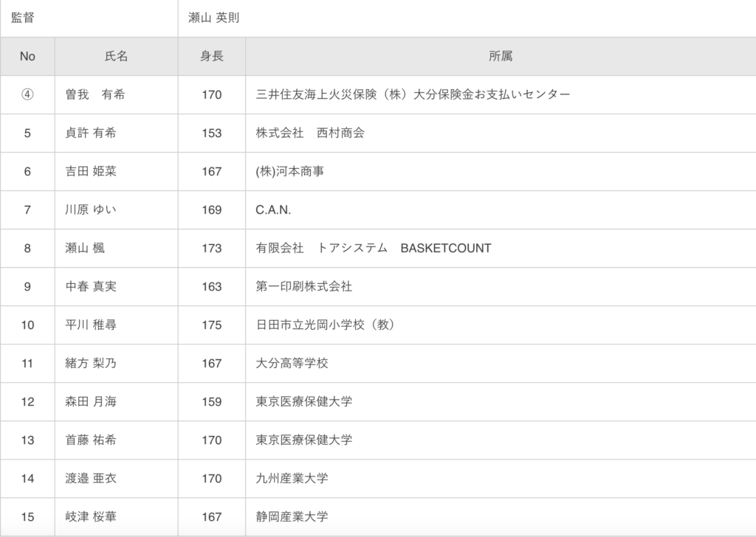
Task: Select player name 首藤 祐希
Action: pyautogui.click(x=91, y=440)
